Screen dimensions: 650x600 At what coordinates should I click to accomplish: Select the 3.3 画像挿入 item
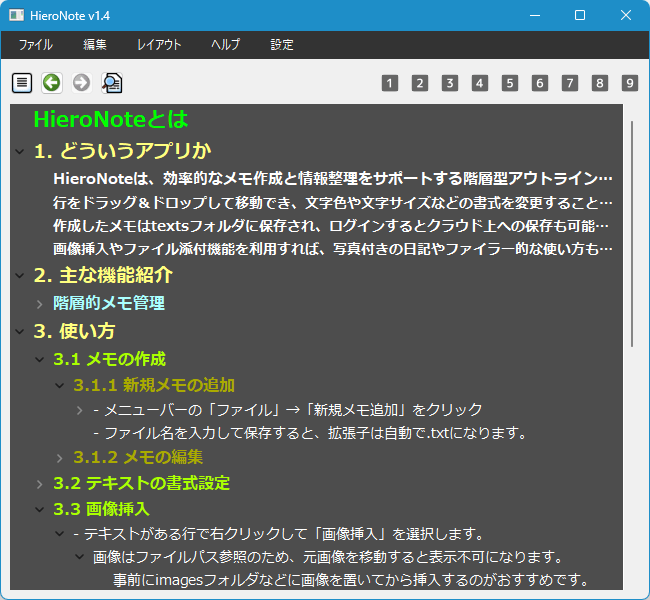101,509
